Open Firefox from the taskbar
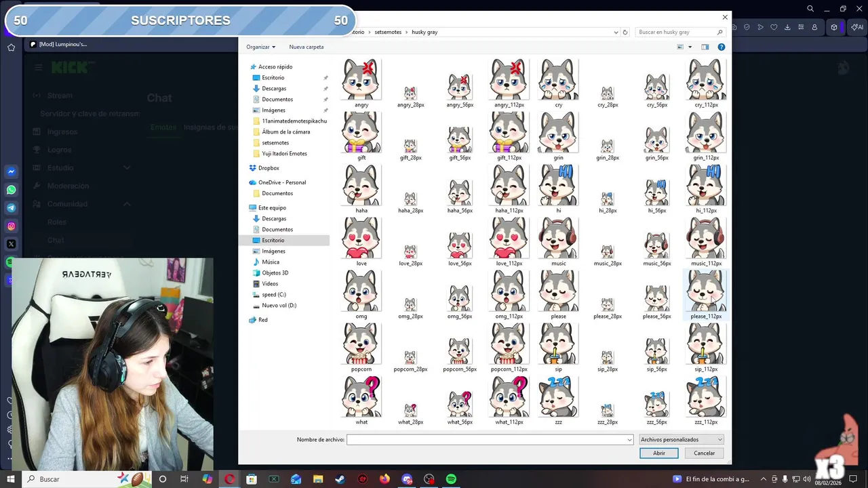868x488 pixels. (384, 479)
